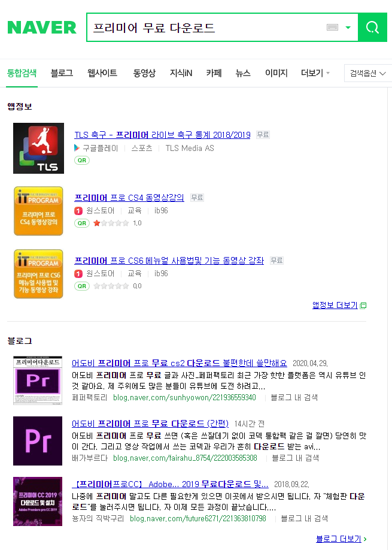392x550 pixels.
Task: Open the TLS soccer app icon
Action: tap(38, 148)
